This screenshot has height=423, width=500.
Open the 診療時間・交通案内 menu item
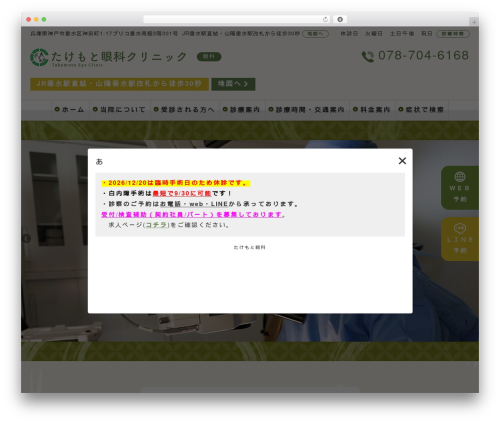pos(306,110)
